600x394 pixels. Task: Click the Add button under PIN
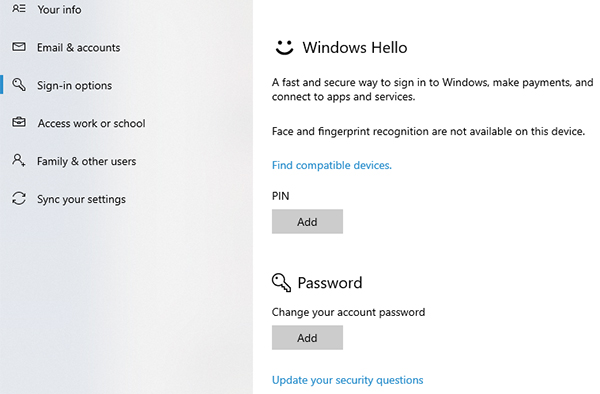(307, 221)
